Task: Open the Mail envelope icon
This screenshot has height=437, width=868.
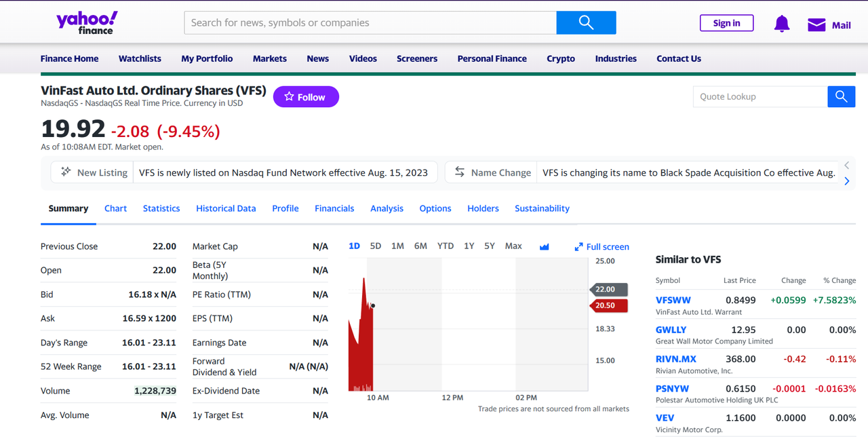Action: [x=816, y=25]
